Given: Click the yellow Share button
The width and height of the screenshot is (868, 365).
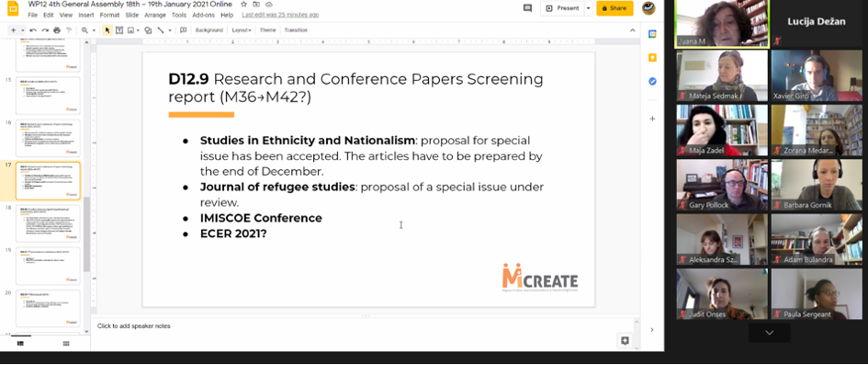Looking at the screenshot, I should pyautogui.click(x=614, y=8).
